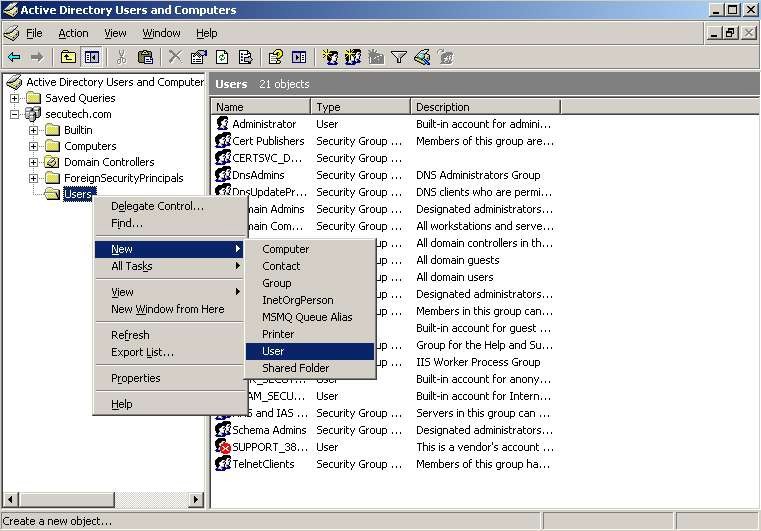Click the MMC console icon beside File
The height and width of the screenshot is (531, 761).
coord(12,33)
